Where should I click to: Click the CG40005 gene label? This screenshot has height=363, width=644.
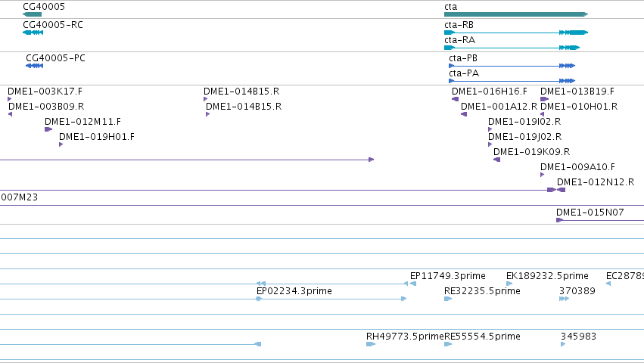tap(44, 7)
